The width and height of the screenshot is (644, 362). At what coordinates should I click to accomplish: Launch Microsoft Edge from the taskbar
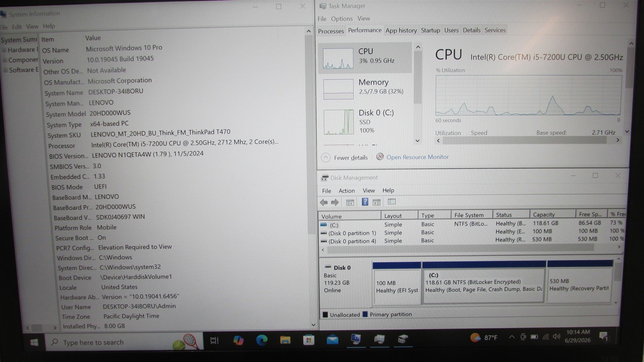pos(262,340)
